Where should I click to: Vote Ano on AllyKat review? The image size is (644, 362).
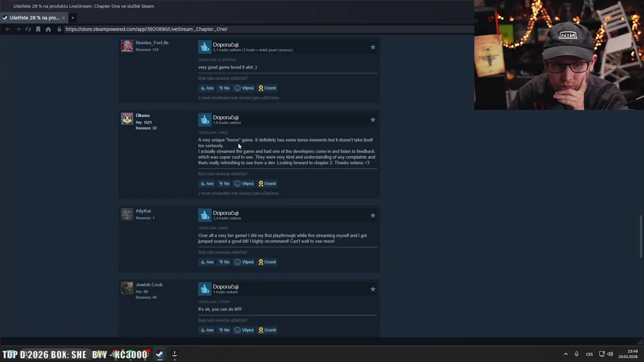click(207, 262)
